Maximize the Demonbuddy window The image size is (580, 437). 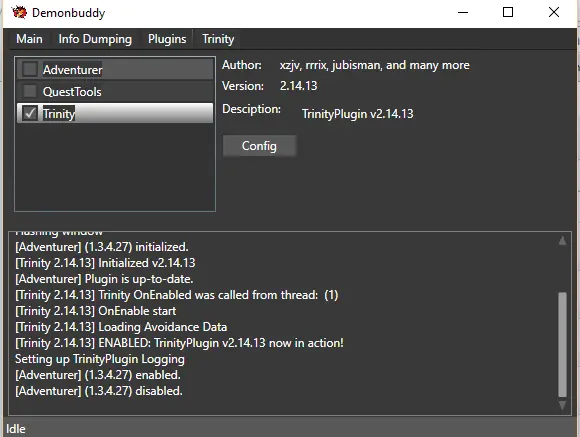(x=508, y=13)
